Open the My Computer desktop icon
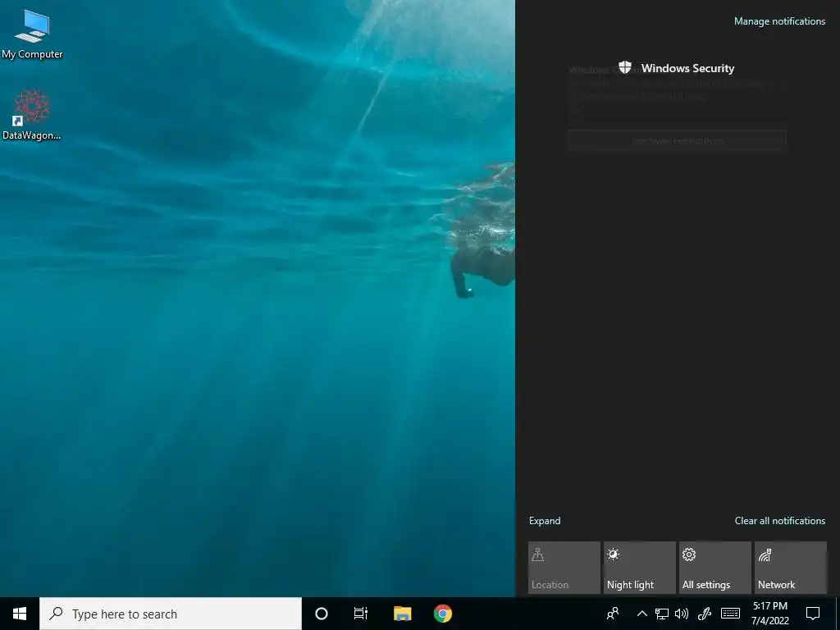Image resolution: width=840 pixels, height=630 pixels. [x=32, y=34]
